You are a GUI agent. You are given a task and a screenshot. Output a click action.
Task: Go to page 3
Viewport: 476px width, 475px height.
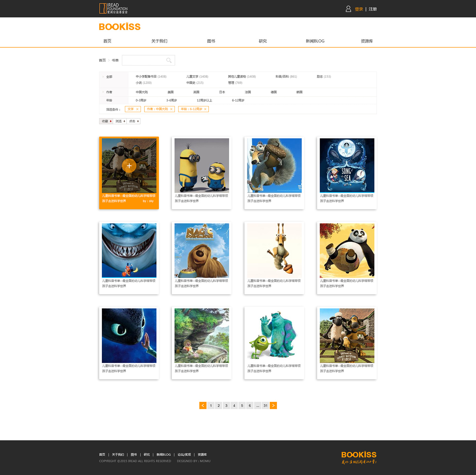point(226,406)
